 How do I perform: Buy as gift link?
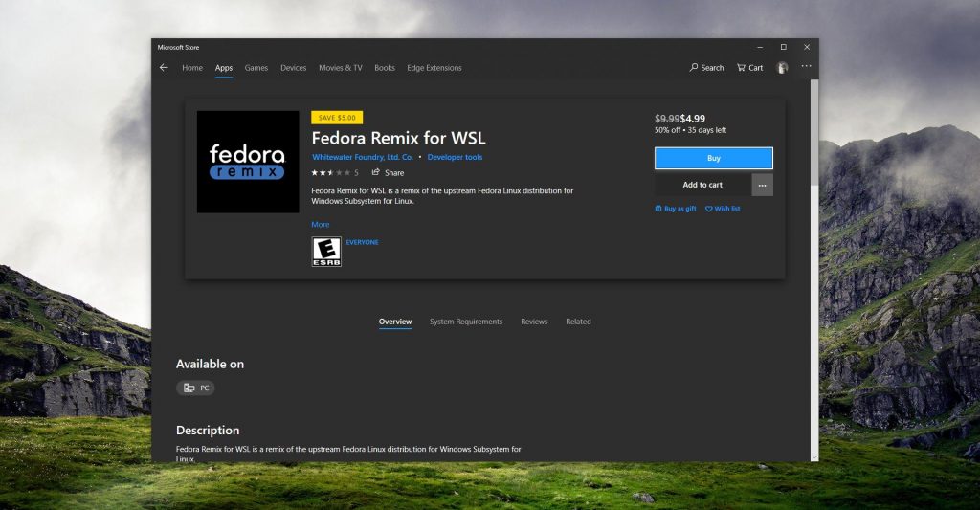(676, 209)
